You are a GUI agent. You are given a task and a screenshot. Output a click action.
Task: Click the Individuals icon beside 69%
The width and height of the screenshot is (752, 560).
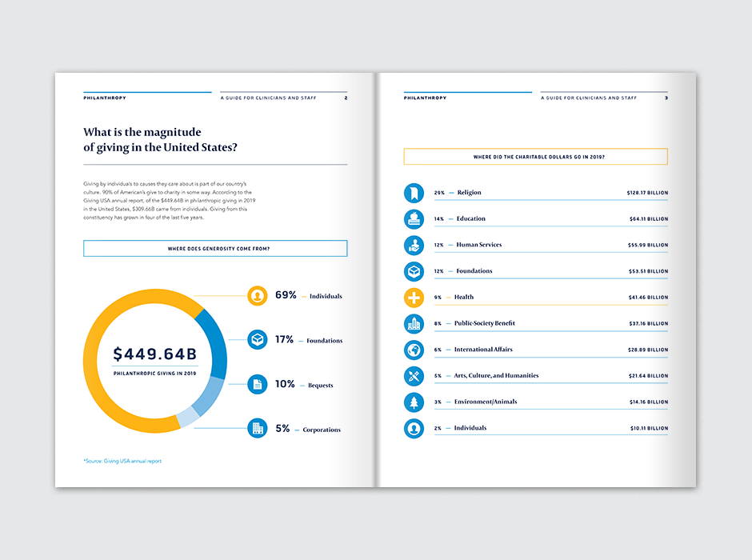click(257, 295)
